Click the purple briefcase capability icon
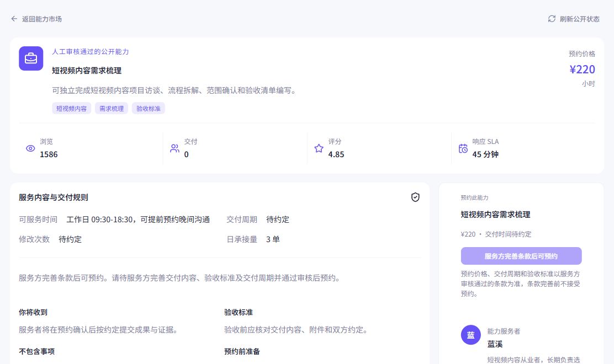 [x=31, y=58]
